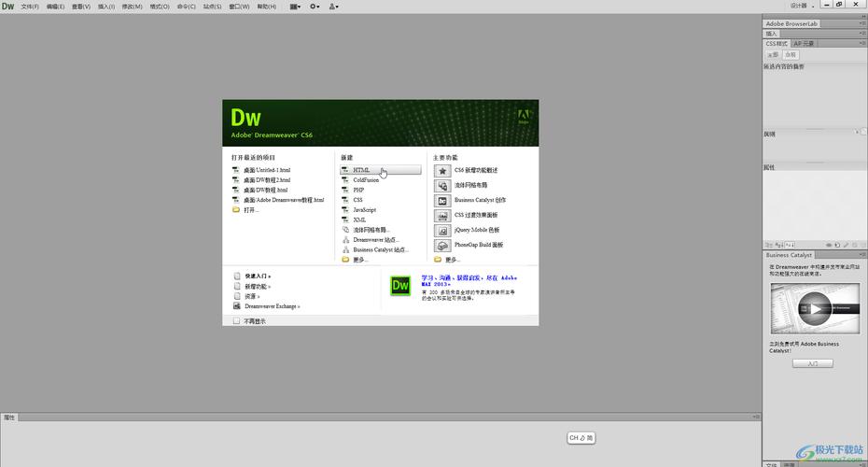The image size is (868, 467).
Task: Play the Business Catalyst video thumbnail
Action: (x=815, y=308)
